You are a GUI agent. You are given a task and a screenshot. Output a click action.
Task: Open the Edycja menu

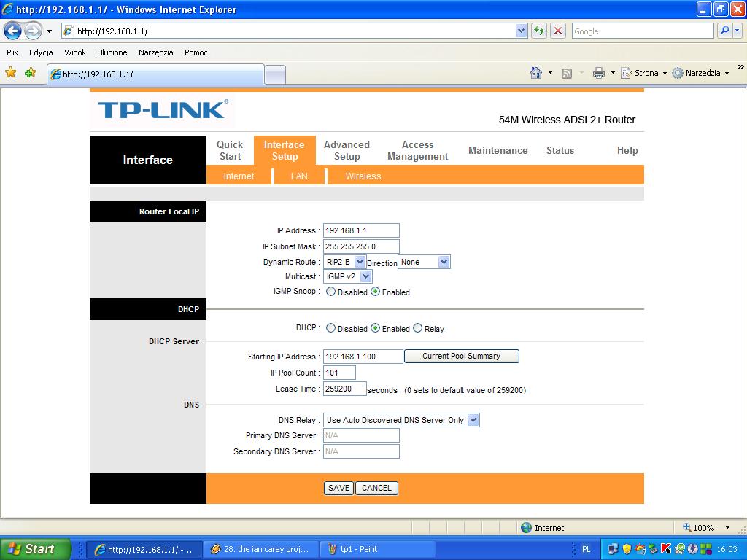tap(41, 52)
